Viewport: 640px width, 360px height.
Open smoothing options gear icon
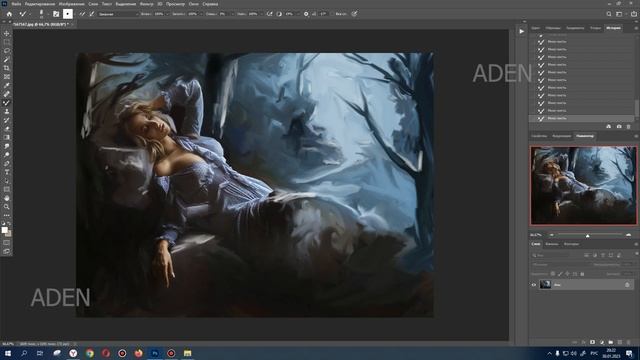point(306,14)
